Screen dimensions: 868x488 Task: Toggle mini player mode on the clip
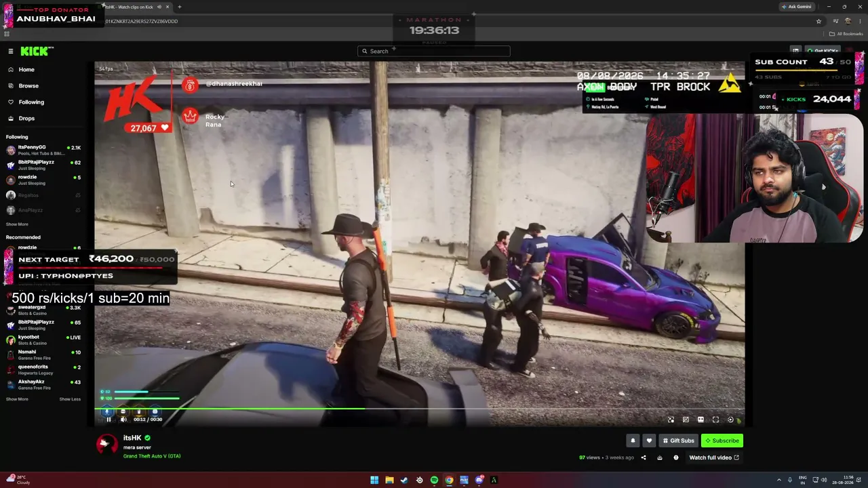click(671, 420)
